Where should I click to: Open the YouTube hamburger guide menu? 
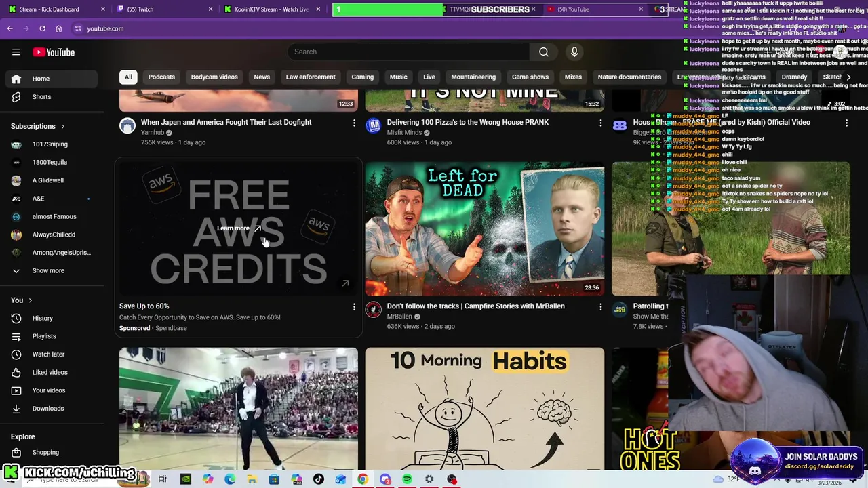(16, 52)
